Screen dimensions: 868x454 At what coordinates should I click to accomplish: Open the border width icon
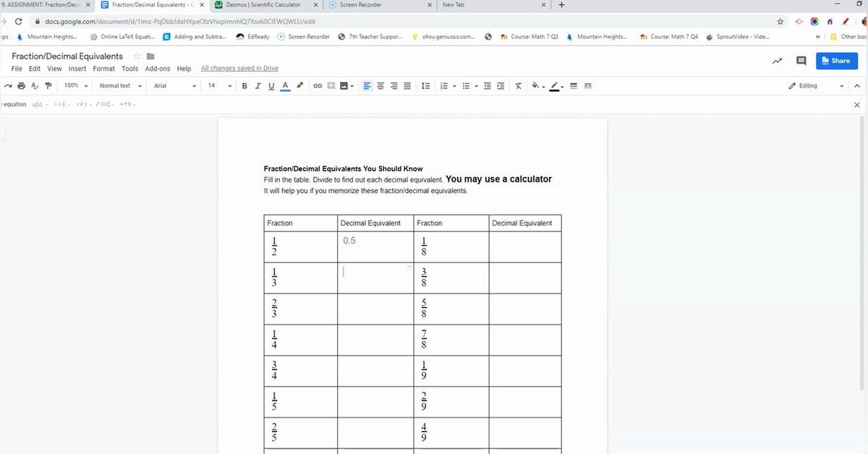[574, 86]
